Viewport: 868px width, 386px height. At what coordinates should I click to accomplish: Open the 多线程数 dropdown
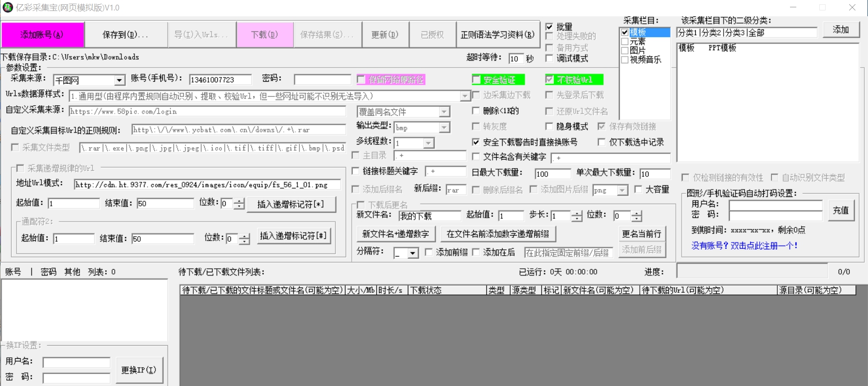click(428, 143)
